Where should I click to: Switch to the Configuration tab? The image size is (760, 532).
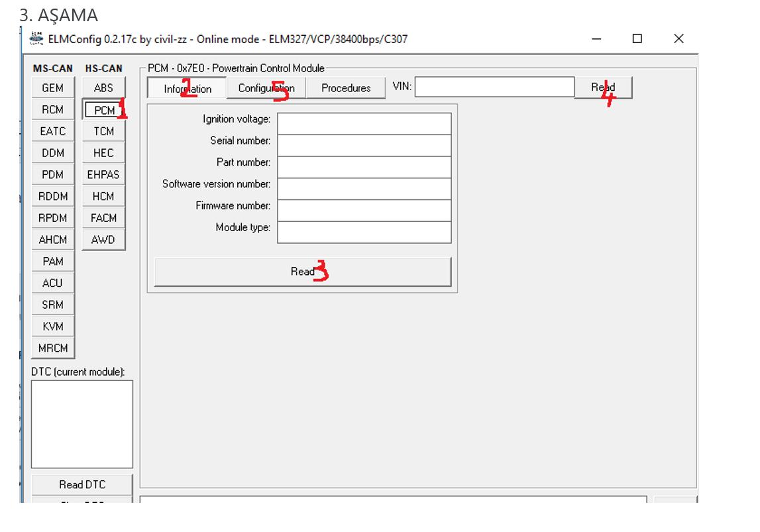click(x=266, y=88)
